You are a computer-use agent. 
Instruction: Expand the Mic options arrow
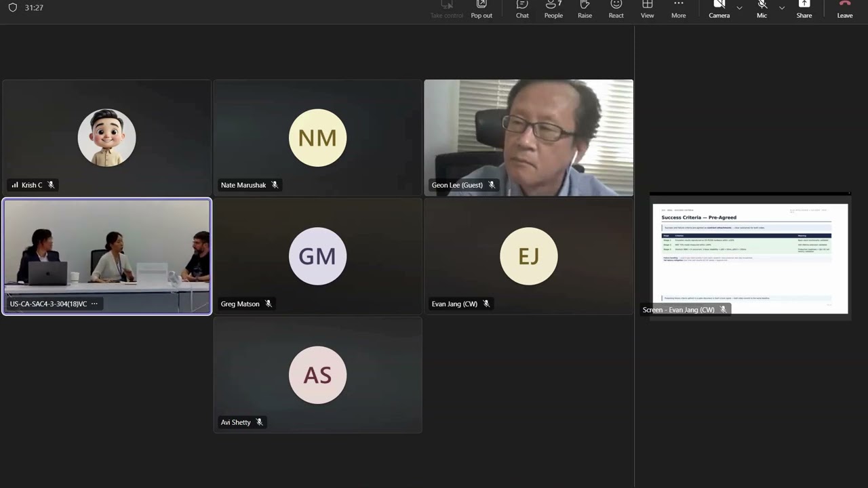[781, 8]
